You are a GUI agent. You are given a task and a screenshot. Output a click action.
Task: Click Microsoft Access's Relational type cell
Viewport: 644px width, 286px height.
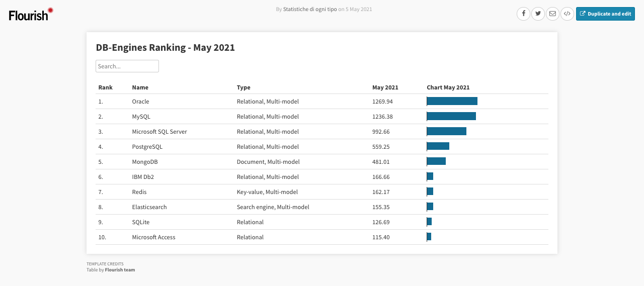pos(250,237)
